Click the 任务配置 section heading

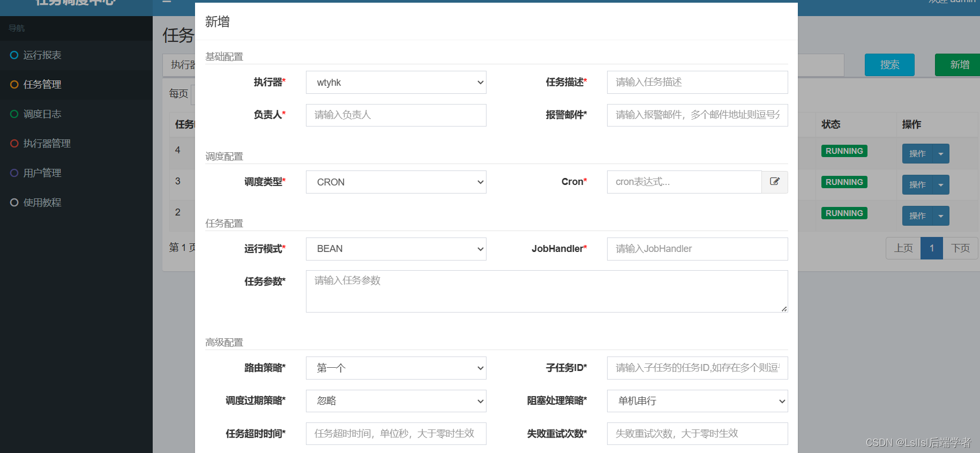[224, 223]
